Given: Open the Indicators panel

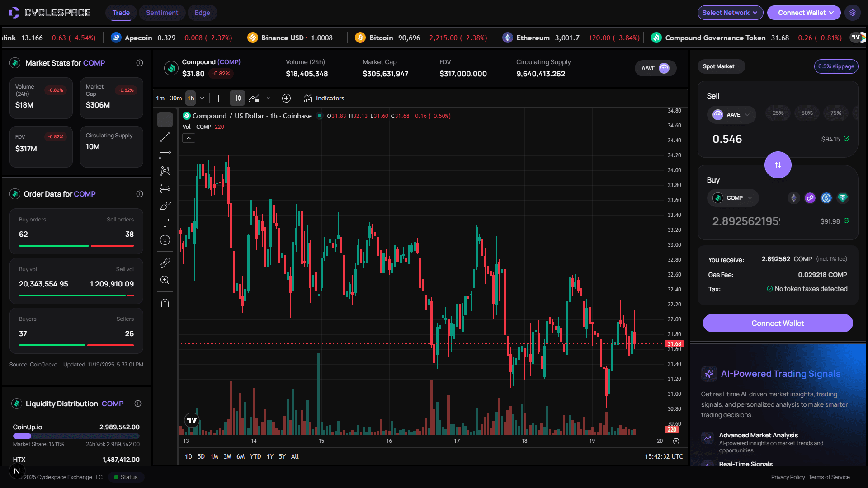Looking at the screenshot, I should (x=324, y=98).
